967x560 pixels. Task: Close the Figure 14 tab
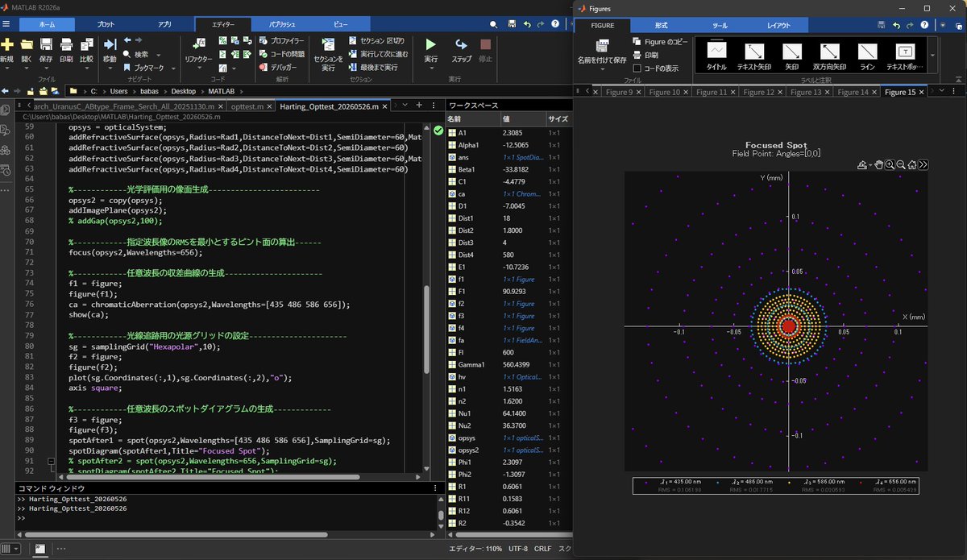(x=874, y=92)
